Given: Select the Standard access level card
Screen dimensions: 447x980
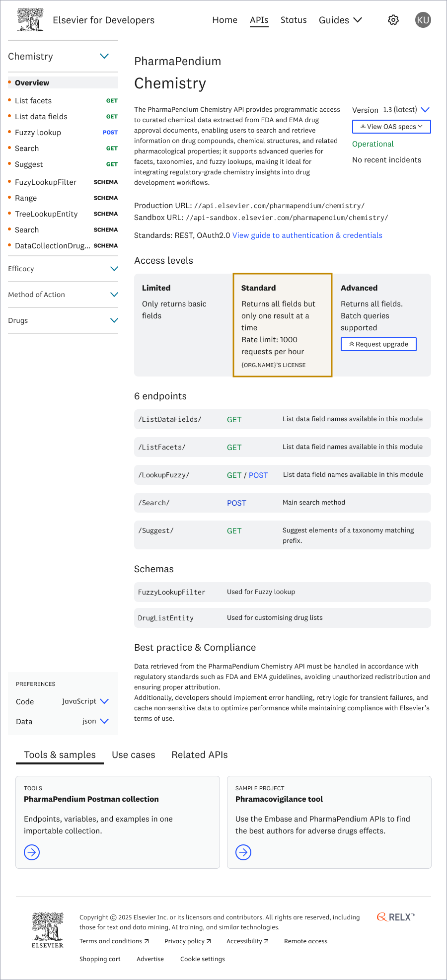Looking at the screenshot, I should [283, 325].
